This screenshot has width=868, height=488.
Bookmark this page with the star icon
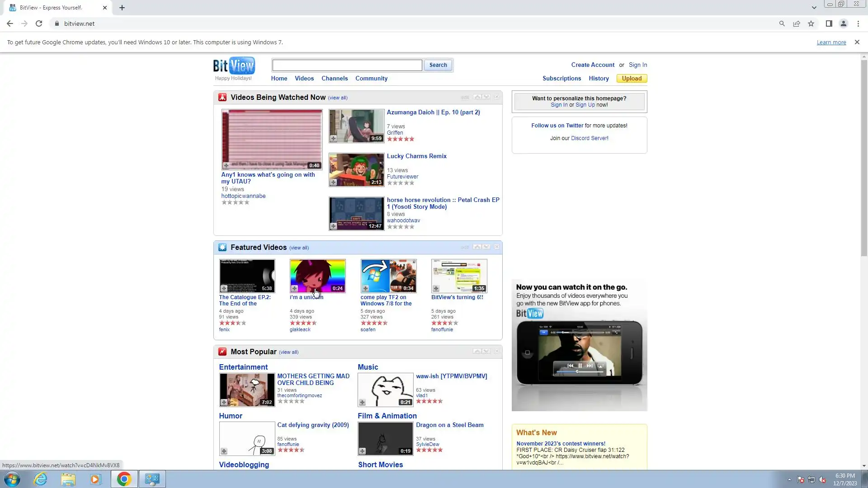tap(811, 23)
